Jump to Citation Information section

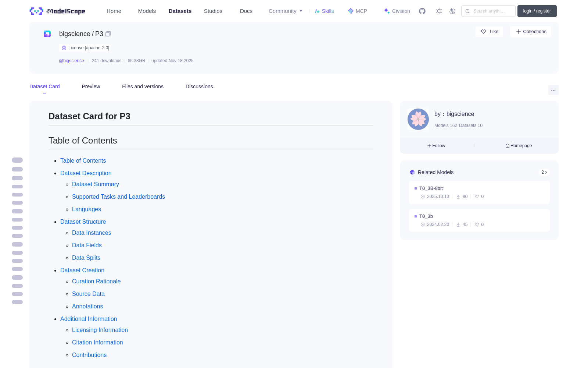(97, 342)
